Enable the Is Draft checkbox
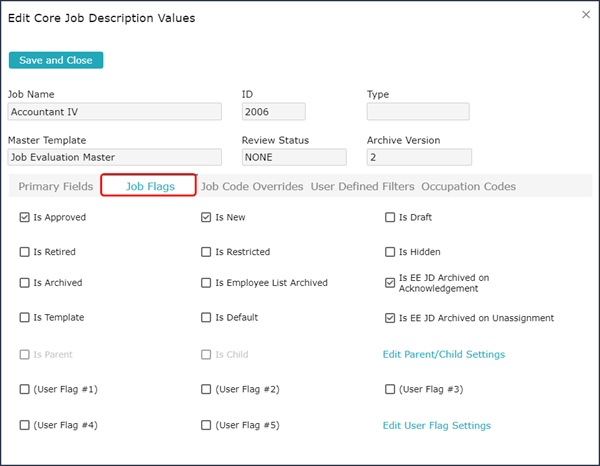600x466 pixels. [390, 217]
